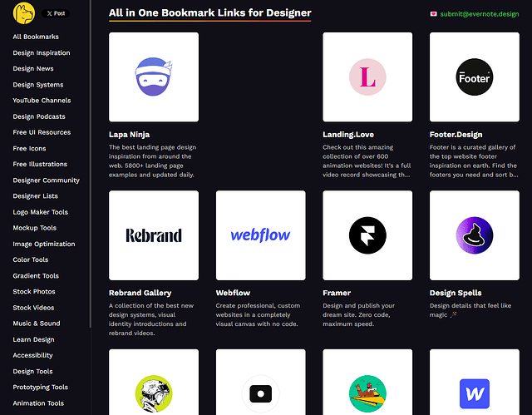The height and width of the screenshot is (415, 532).
Task: Open the Footer.Design title link
Action: pos(456,135)
